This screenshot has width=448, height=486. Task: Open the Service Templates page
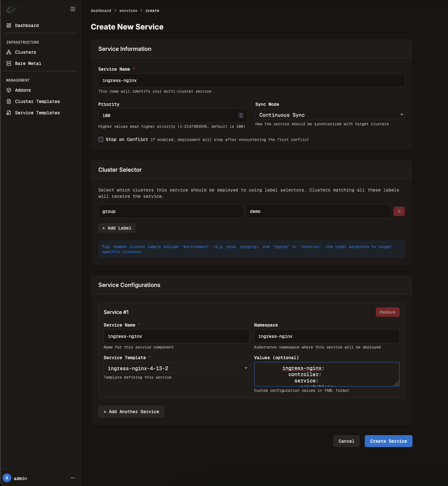click(x=37, y=113)
